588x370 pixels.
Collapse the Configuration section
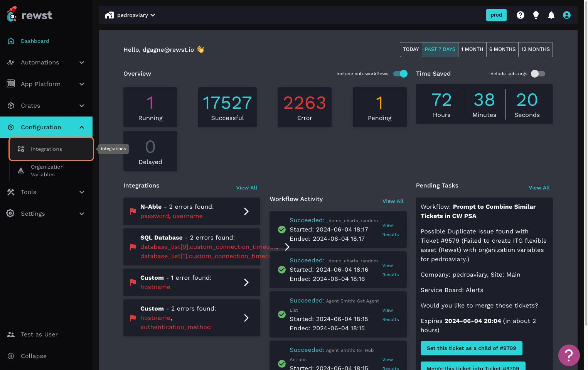81,127
